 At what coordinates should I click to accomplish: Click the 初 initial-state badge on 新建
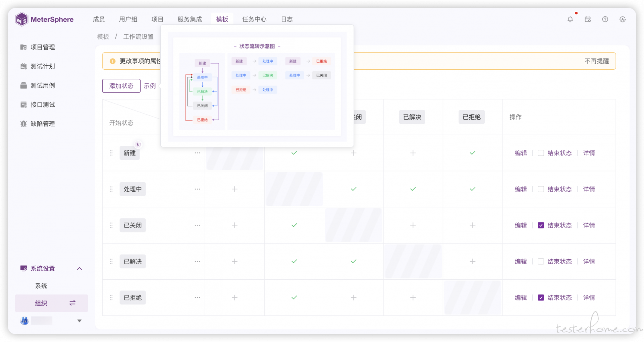pyautogui.click(x=138, y=144)
